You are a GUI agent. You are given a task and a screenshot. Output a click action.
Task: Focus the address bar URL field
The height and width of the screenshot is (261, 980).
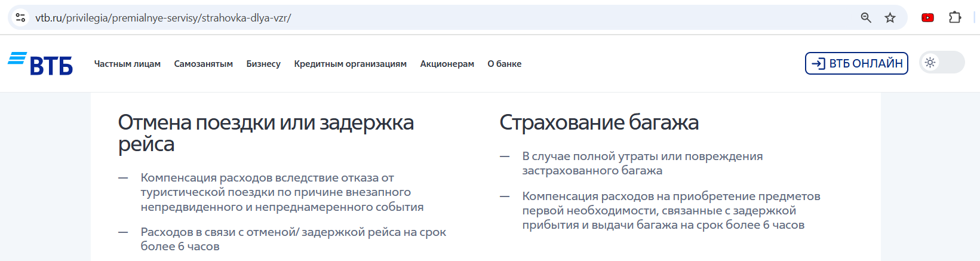click(442, 17)
